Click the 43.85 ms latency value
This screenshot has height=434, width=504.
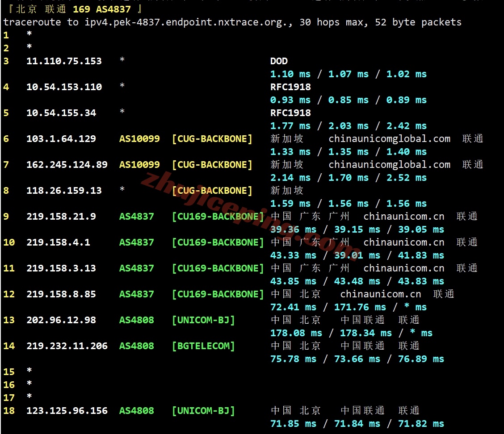(293, 281)
